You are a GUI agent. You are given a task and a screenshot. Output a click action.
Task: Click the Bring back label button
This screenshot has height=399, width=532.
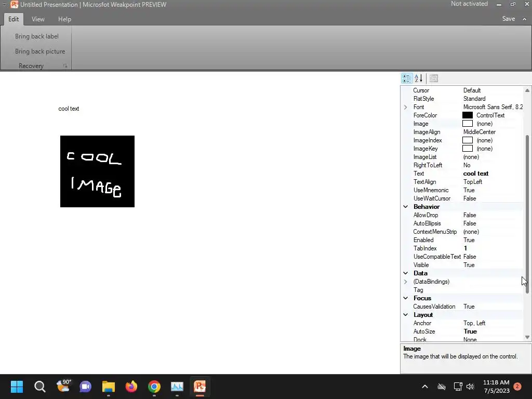point(37,36)
